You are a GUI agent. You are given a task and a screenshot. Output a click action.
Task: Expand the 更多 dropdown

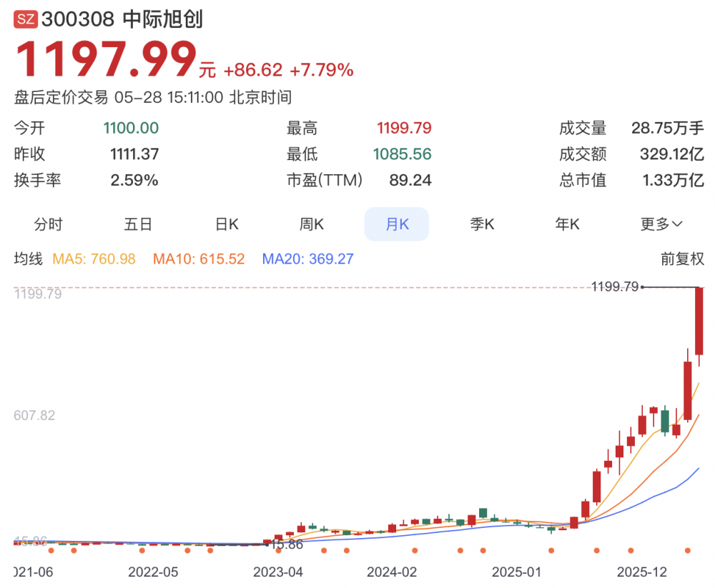(x=661, y=224)
